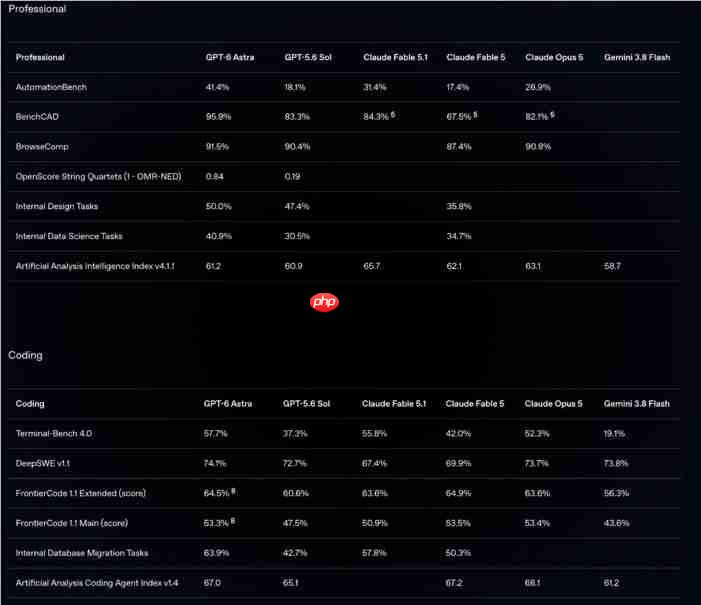Select 'Claude Fable 5.1' header in Coding table
This screenshot has width=701, height=605.
click(394, 404)
